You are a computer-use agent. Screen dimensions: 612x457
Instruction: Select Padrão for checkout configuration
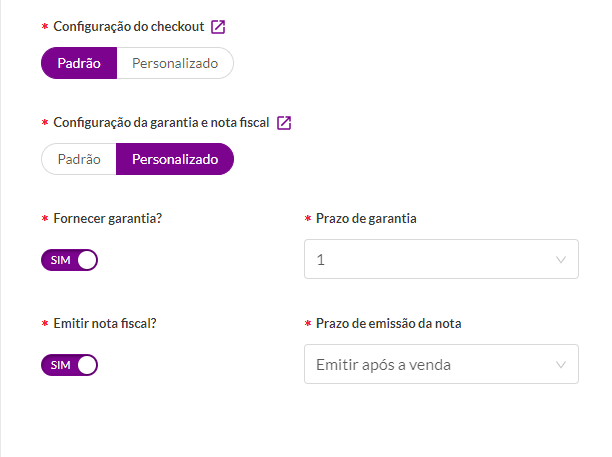79,63
